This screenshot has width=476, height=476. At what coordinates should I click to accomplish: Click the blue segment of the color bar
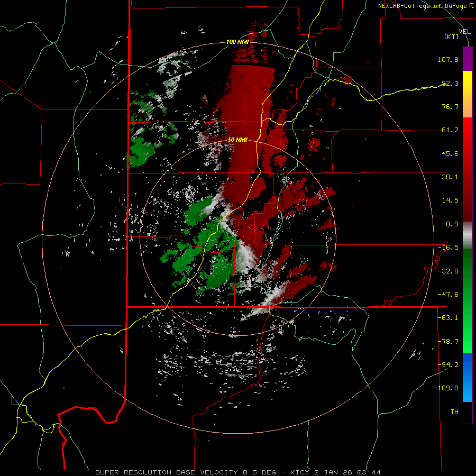(x=467, y=377)
